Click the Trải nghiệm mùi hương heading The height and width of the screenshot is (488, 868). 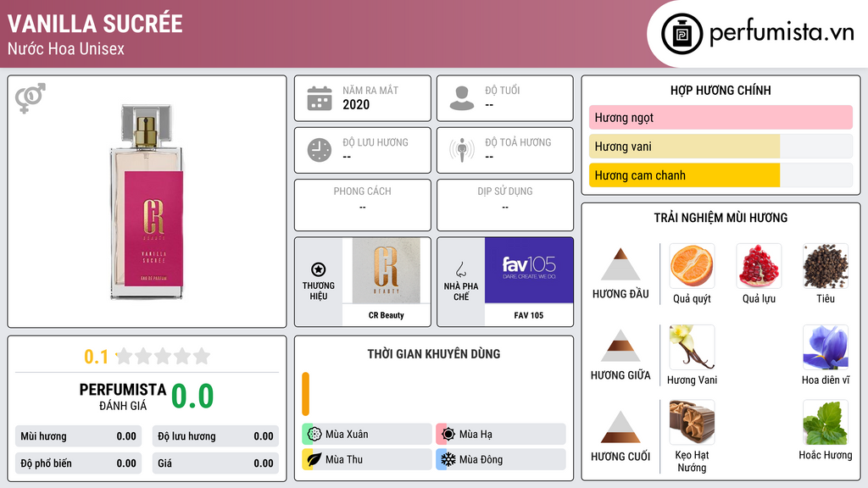click(721, 218)
